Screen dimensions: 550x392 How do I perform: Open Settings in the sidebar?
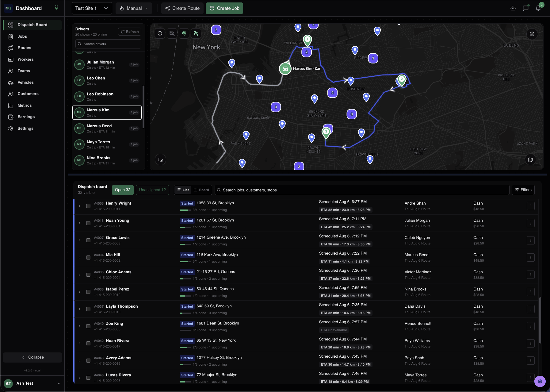tap(32, 129)
